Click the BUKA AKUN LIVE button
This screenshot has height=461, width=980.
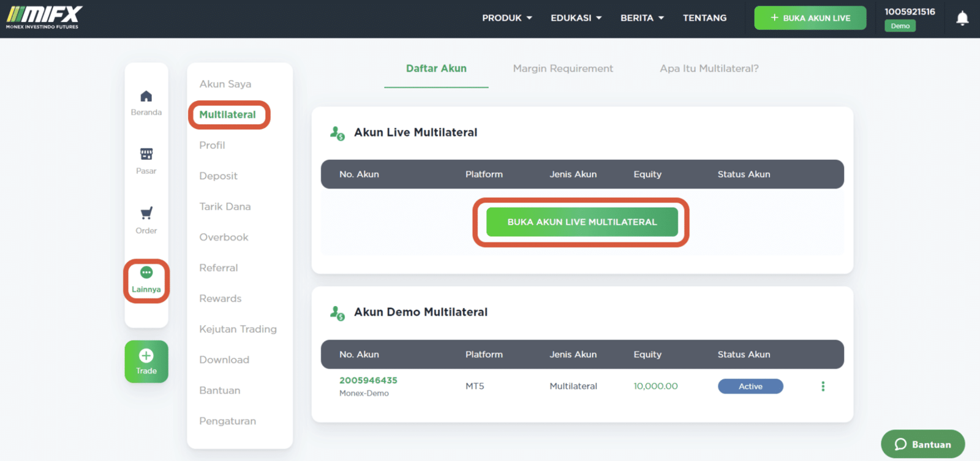pyautogui.click(x=810, y=18)
